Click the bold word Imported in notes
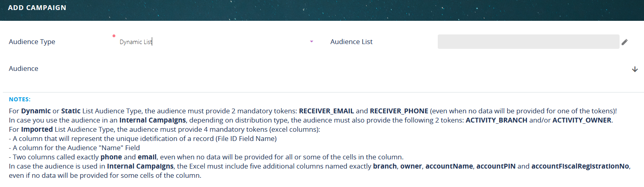This screenshot has height=187, width=644. pos(37,129)
